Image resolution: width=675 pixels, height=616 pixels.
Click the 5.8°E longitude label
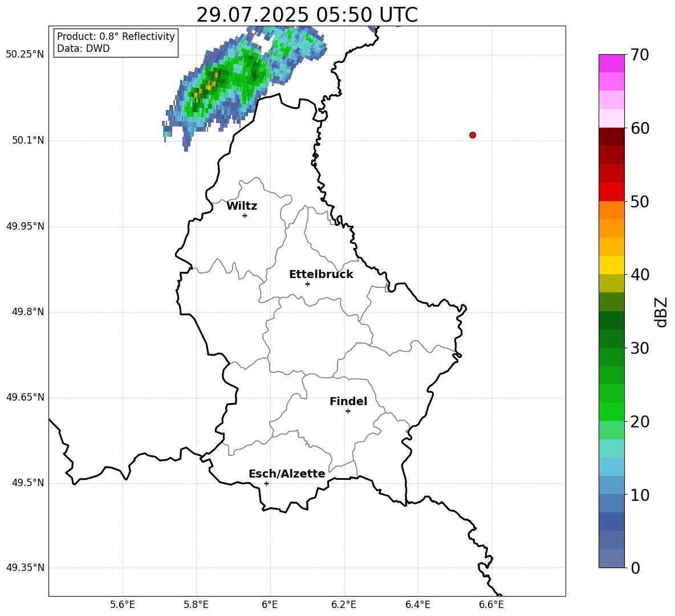click(196, 605)
